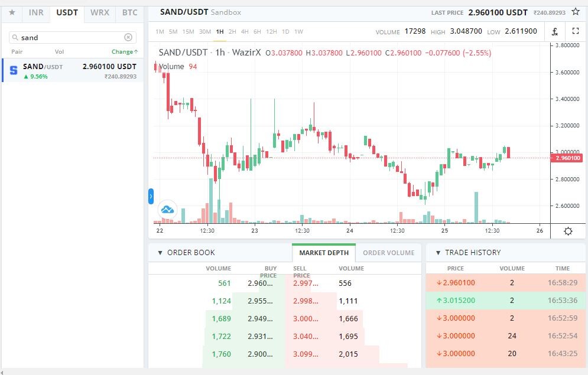Select the SAND/USDT pair row
Viewport: 588px width, 375px height.
coord(73,70)
